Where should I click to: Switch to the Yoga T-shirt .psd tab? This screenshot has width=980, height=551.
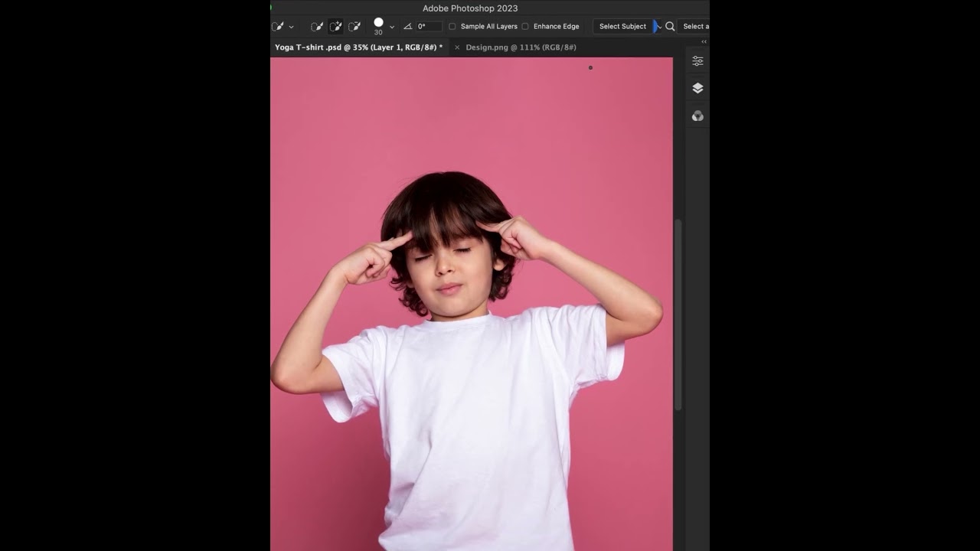(358, 47)
